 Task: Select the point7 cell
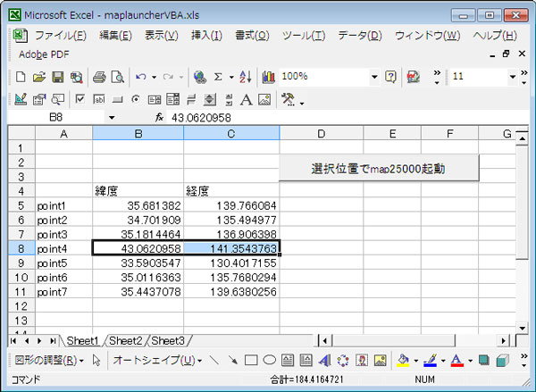[x=64, y=292]
